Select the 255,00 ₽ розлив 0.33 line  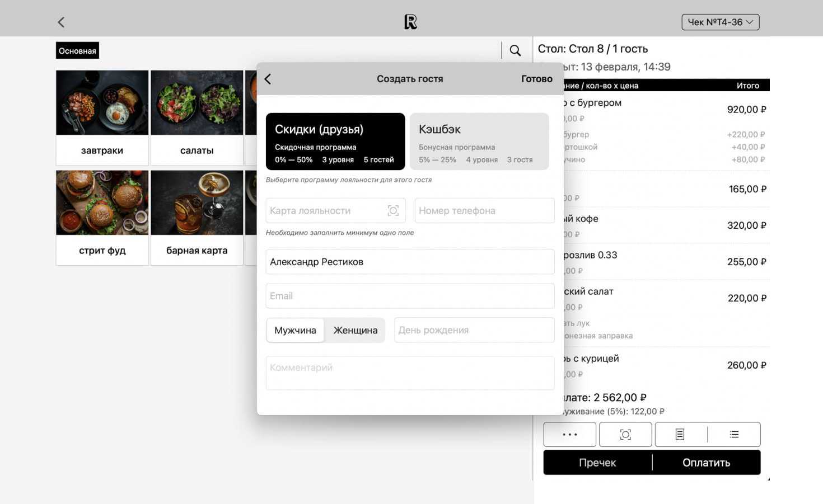click(666, 262)
